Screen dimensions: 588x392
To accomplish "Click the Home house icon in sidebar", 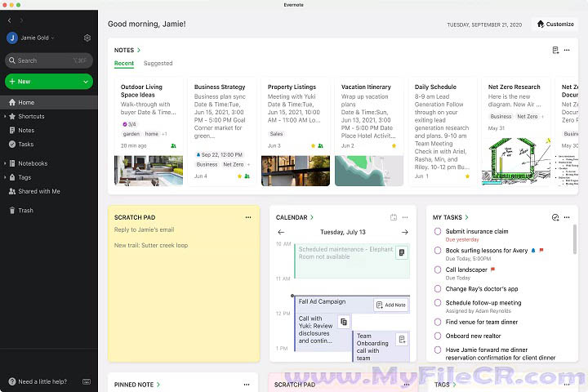I will click(x=12, y=102).
